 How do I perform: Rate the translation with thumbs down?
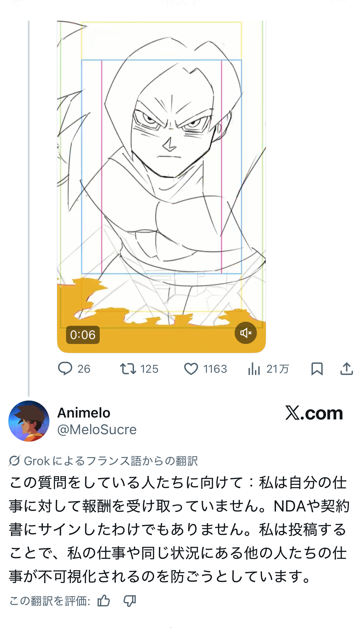pos(130,601)
